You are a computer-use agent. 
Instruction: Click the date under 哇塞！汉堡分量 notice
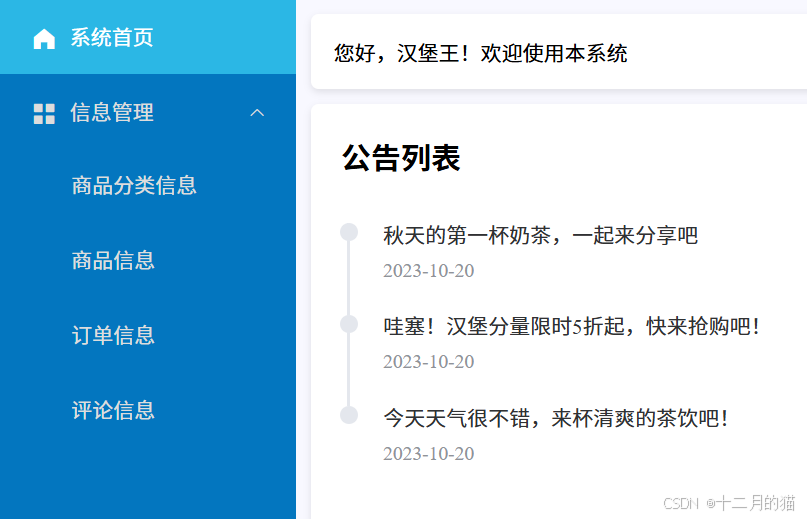429,362
